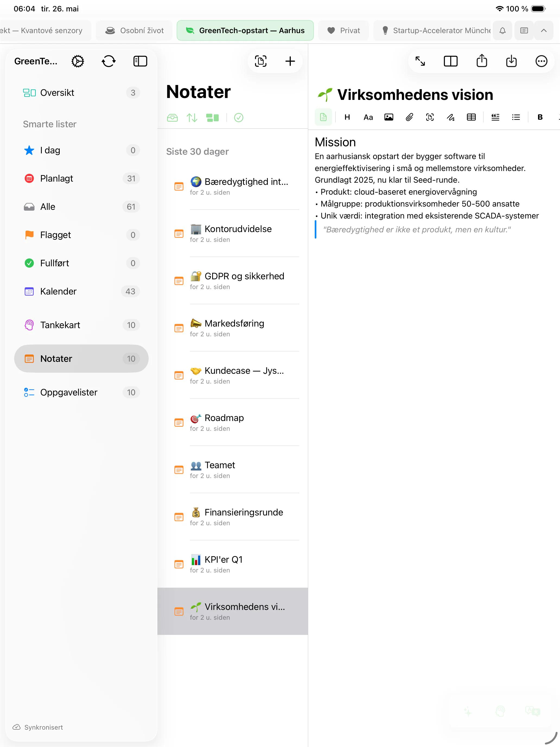
Task: Collapse the tab bar with chevron up
Action: (x=543, y=30)
